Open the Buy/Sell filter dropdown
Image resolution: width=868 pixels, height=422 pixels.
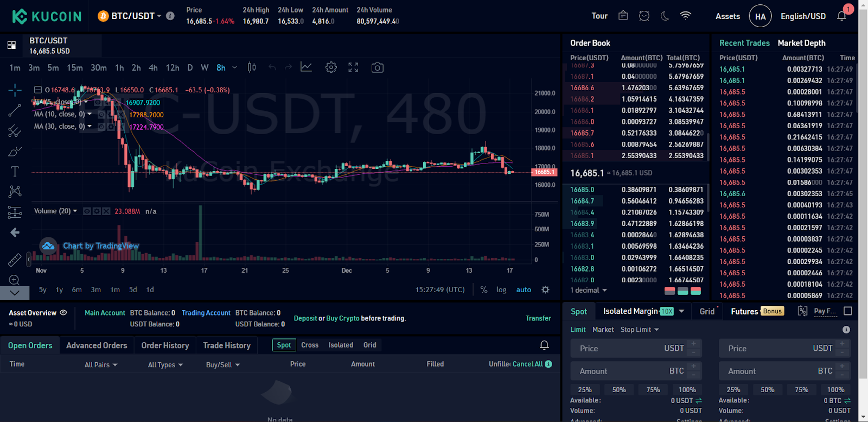point(223,365)
